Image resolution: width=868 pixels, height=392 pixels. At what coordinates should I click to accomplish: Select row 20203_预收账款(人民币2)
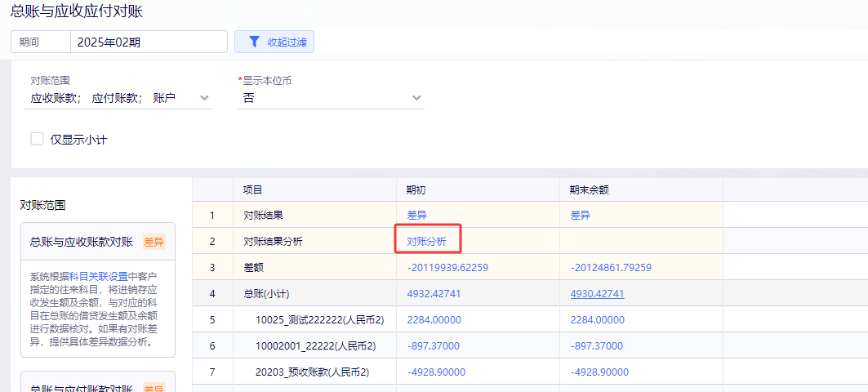pyautogui.click(x=312, y=372)
